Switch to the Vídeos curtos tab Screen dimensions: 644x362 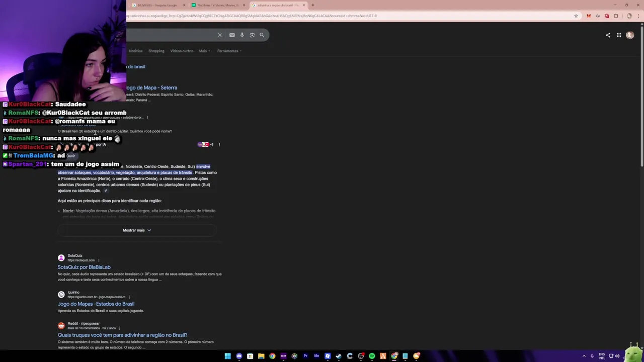(181, 51)
